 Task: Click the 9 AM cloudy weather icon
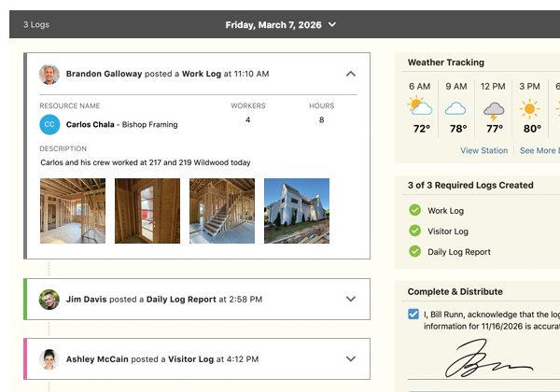pos(455,108)
